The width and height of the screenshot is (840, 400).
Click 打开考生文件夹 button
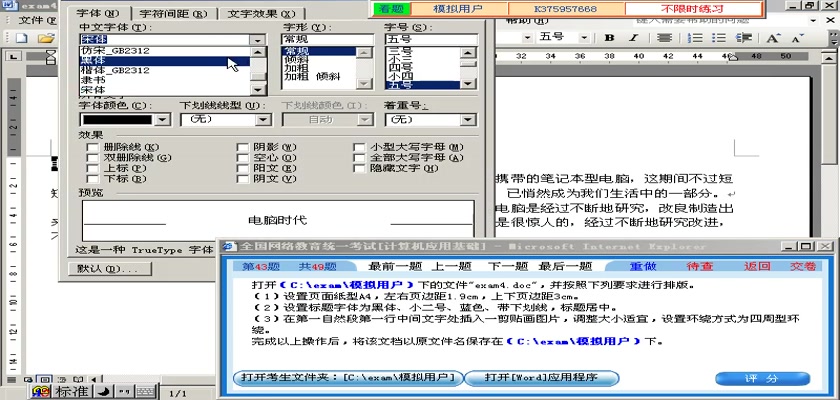coord(347,378)
